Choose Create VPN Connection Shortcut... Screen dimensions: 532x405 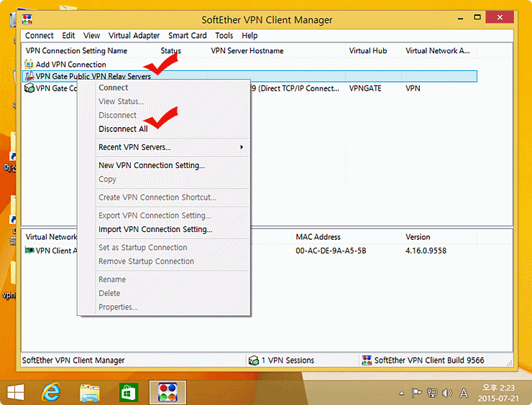[164, 197]
